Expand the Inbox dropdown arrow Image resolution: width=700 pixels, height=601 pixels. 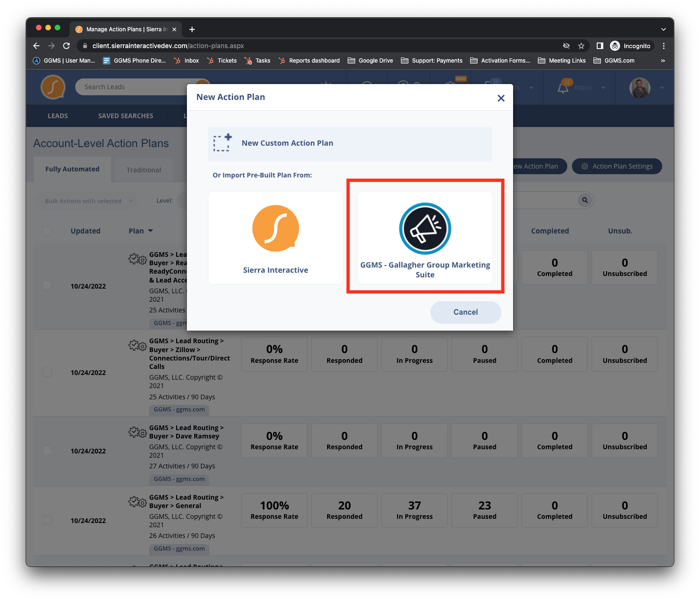(x=603, y=88)
